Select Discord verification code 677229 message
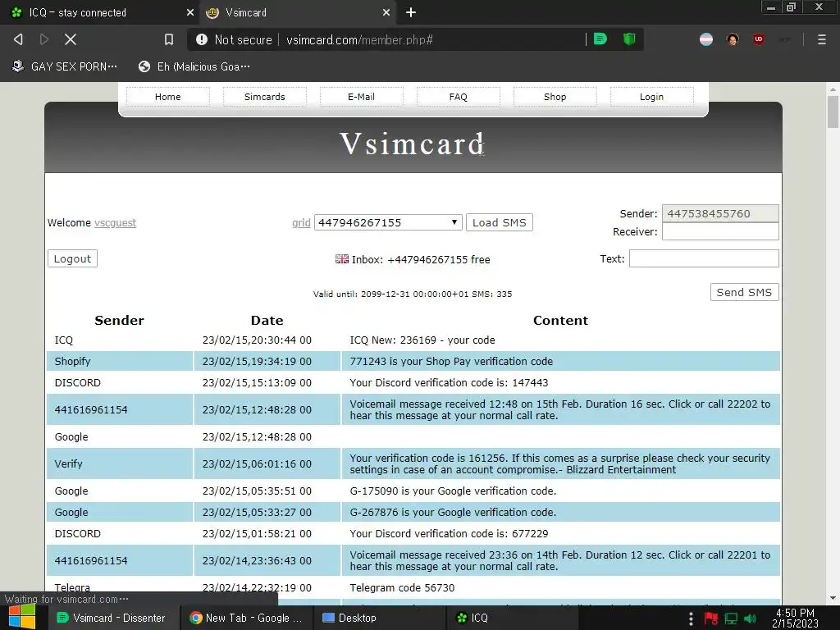The image size is (840, 630). pyautogui.click(x=449, y=533)
